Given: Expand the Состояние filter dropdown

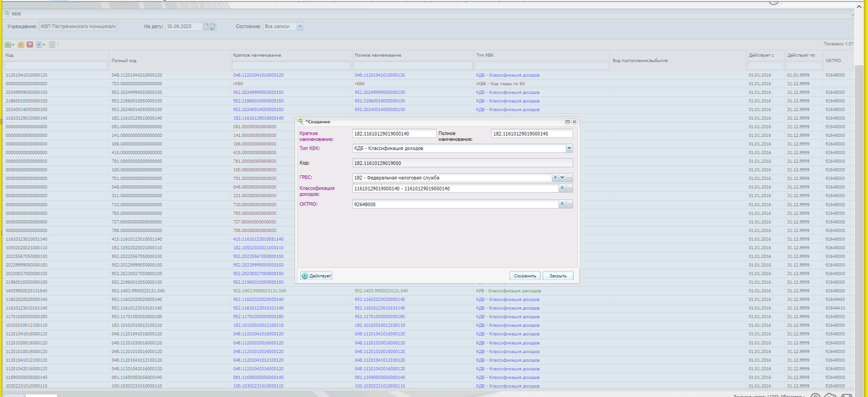Looking at the screenshot, I should pyautogui.click(x=300, y=26).
